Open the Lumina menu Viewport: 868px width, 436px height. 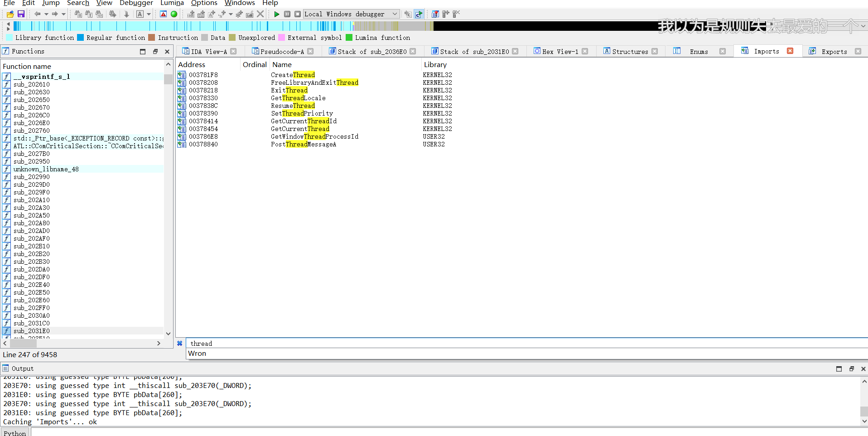(172, 3)
